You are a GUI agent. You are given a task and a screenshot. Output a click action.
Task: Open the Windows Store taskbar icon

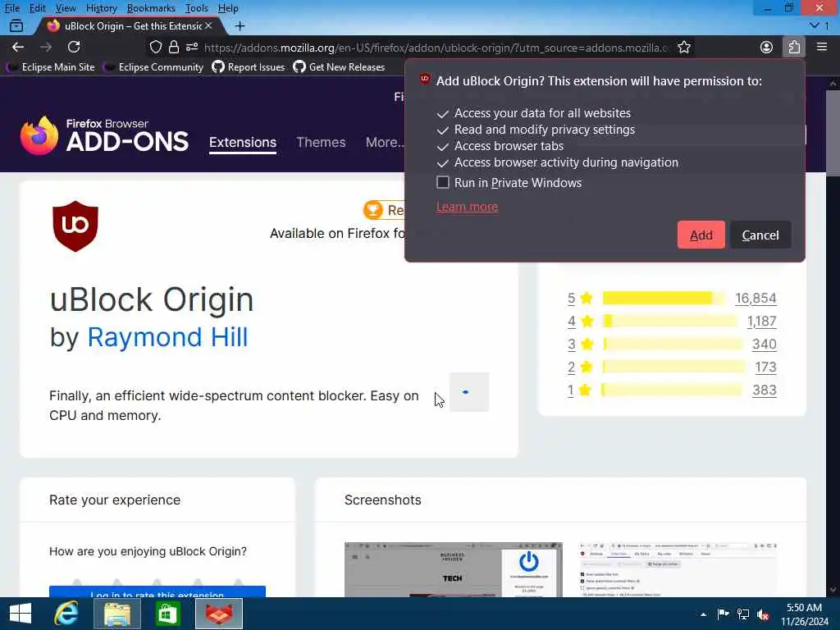pos(167,614)
